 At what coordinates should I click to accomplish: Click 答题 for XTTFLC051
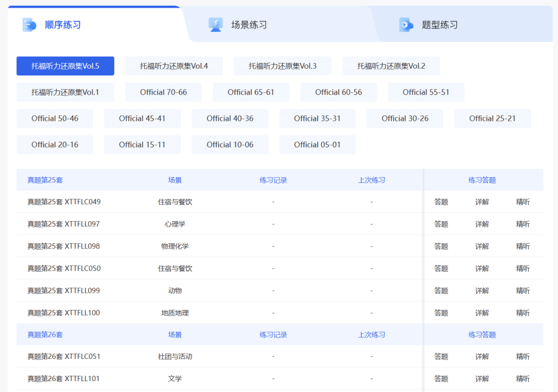(441, 356)
